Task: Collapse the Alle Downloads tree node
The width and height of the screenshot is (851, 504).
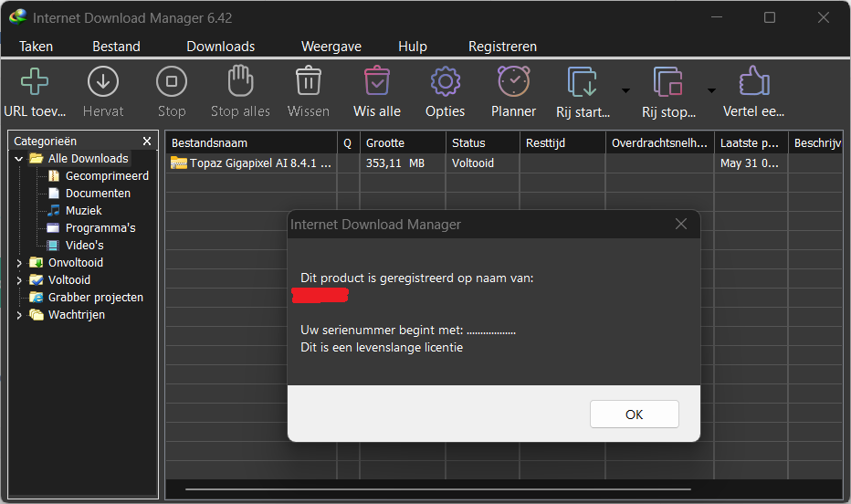Action: pos(19,159)
